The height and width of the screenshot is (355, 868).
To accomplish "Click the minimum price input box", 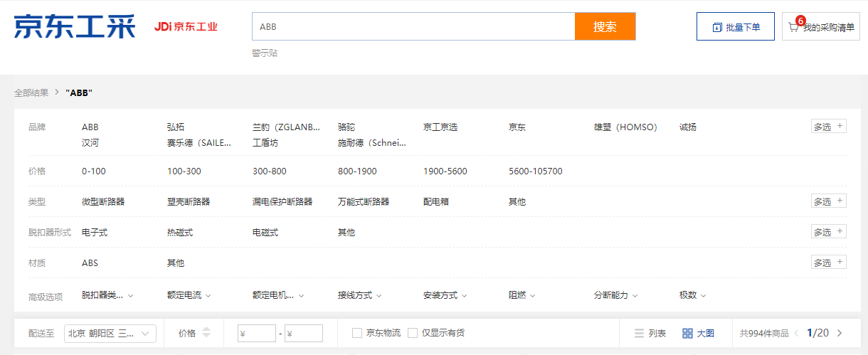I will pyautogui.click(x=257, y=333).
